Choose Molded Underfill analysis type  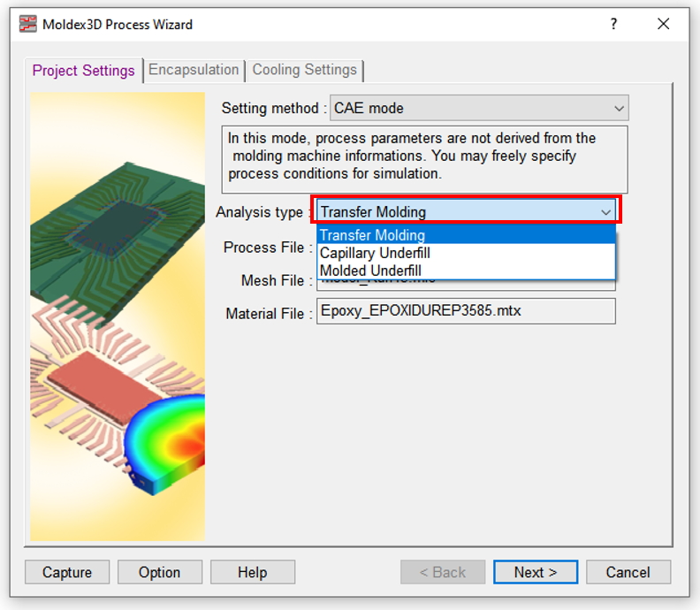pyautogui.click(x=466, y=271)
